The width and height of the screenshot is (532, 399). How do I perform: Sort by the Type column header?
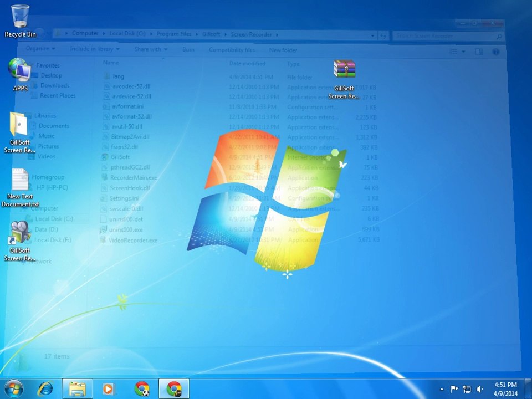[293, 64]
